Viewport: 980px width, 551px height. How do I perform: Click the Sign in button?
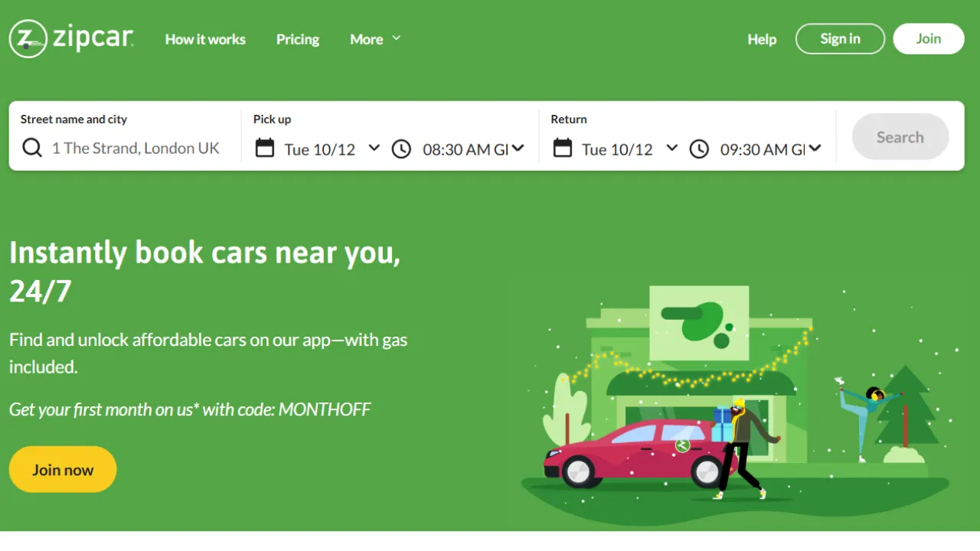point(840,38)
